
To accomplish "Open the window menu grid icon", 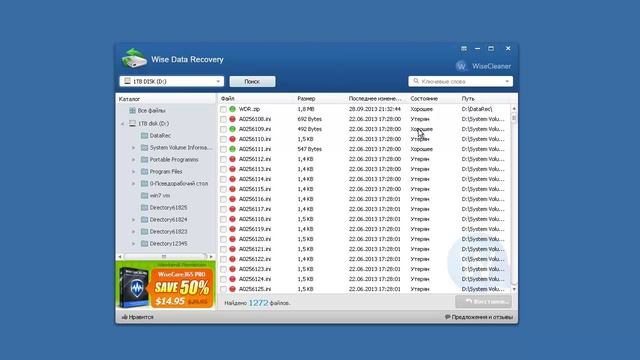I will [464, 49].
